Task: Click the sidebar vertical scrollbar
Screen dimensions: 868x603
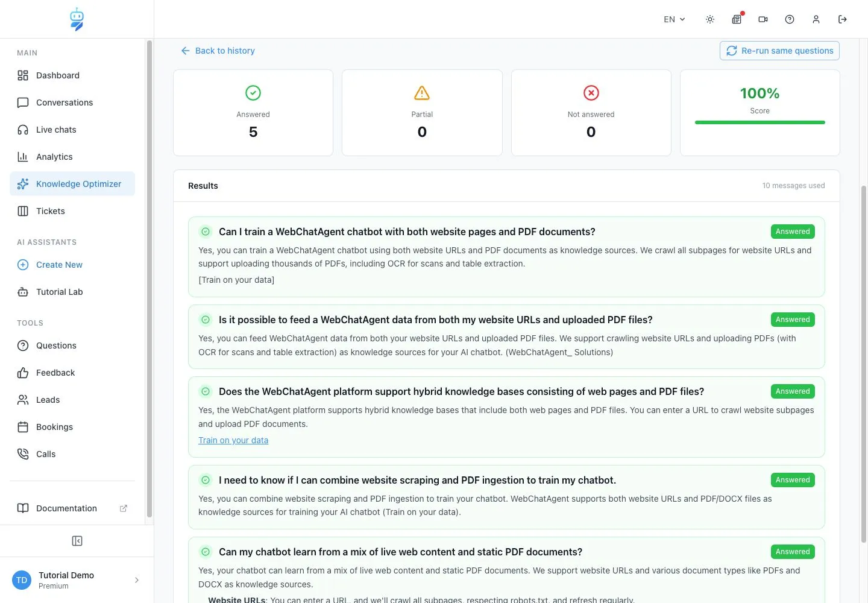Action: tap(149, 277)
